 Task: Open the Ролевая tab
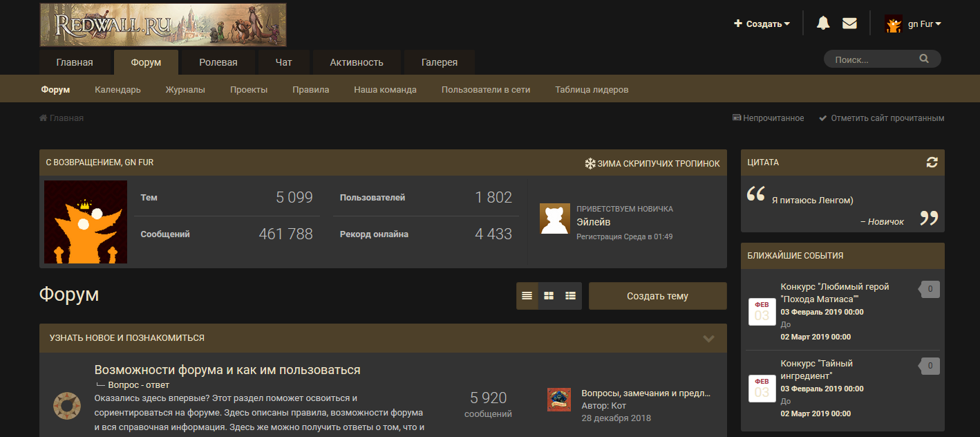point(218,62)
